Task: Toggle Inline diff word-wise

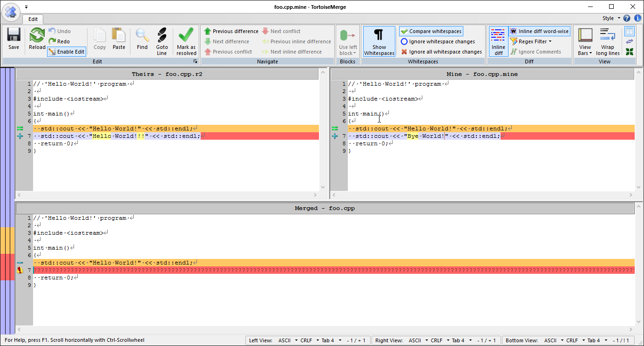Action: (x=539, y=31)
